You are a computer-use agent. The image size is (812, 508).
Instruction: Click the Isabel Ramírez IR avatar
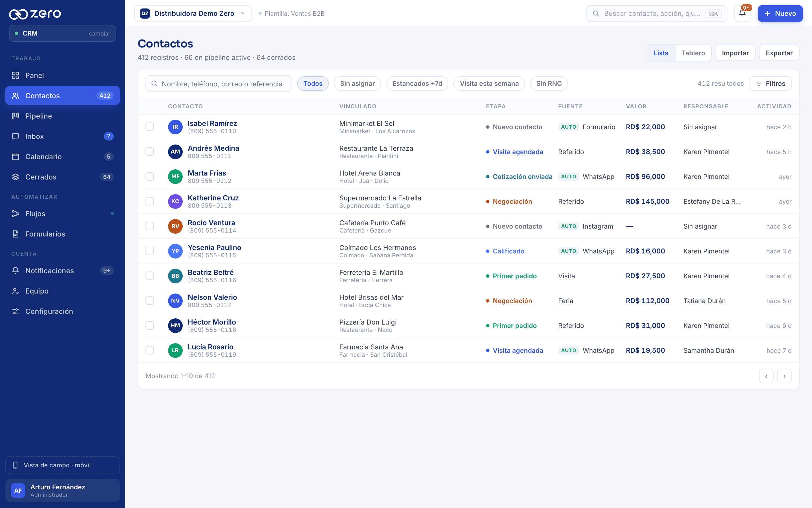[175, 127]
